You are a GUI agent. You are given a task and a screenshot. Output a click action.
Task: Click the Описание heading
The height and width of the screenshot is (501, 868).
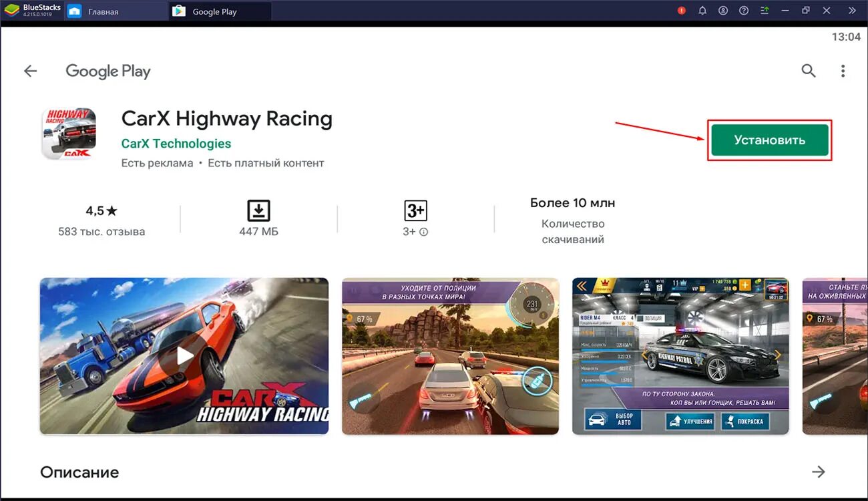[79, 472]
